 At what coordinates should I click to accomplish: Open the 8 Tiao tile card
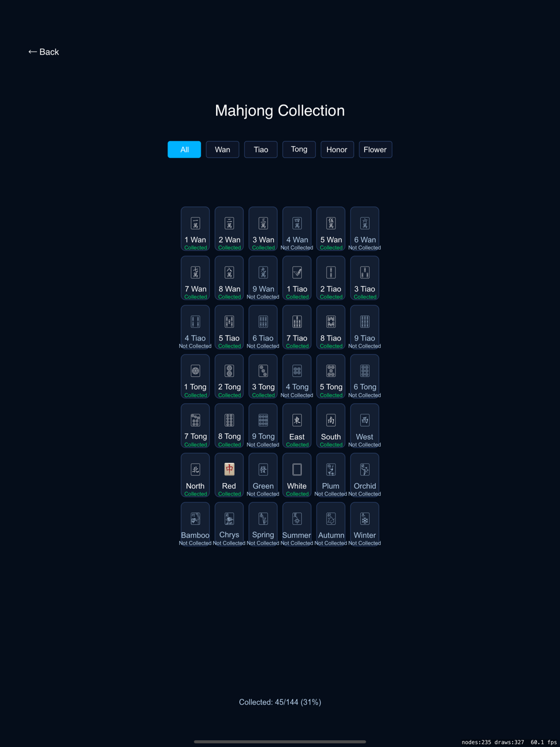coord(331,328)
